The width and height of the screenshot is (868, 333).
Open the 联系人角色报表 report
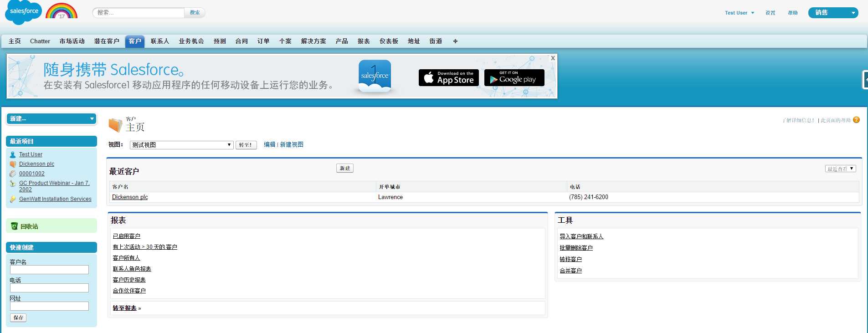(132, 269)
